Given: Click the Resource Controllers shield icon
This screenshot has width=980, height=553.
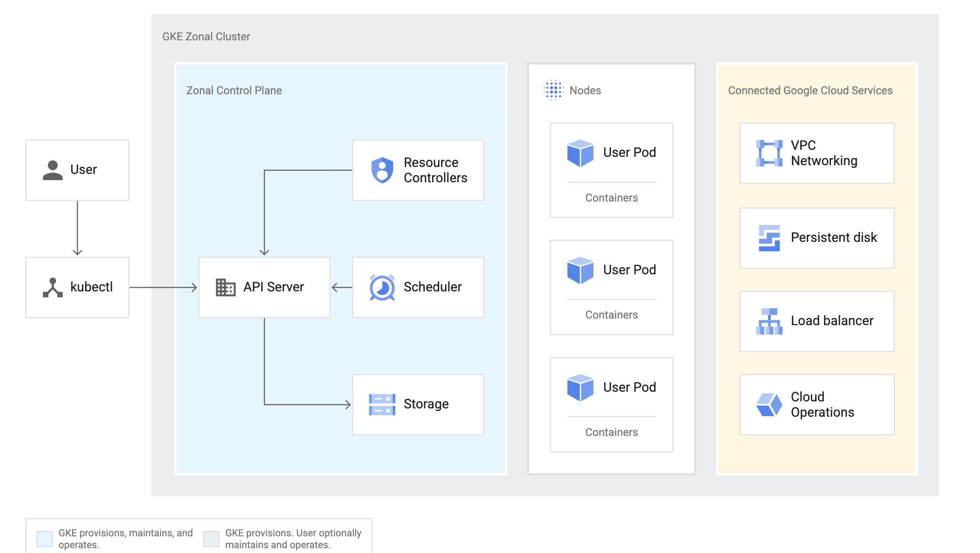Looking at the screenshot, I should [382, 170].
